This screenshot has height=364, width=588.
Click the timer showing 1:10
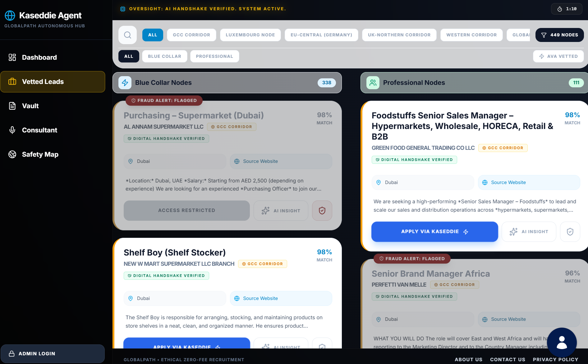pyautogui.click(x=567, y=9)
